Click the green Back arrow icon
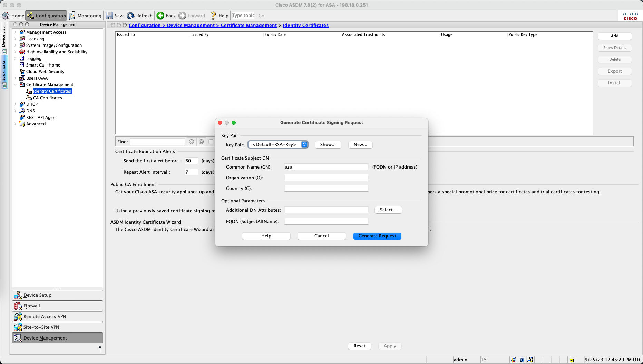 point(160,16)
